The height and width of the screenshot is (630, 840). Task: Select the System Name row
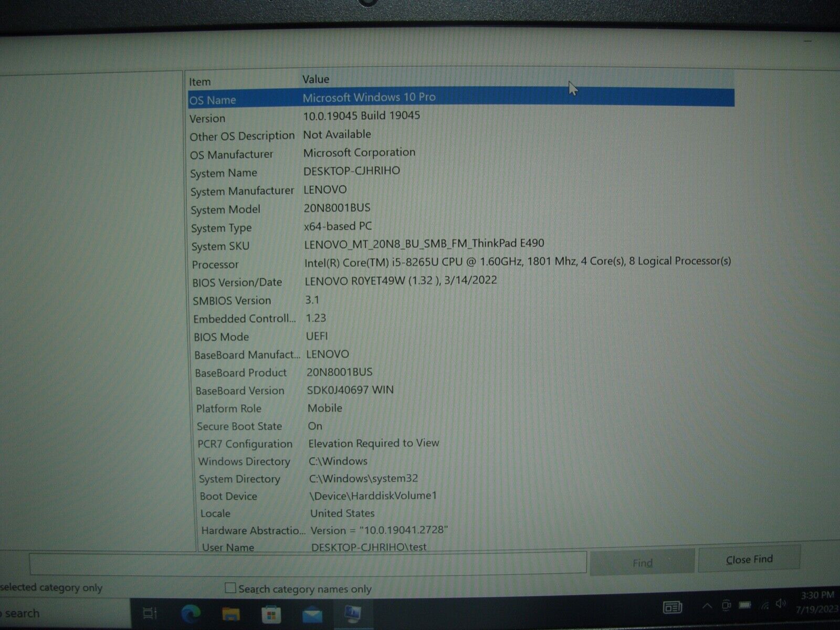click(461, 172)
